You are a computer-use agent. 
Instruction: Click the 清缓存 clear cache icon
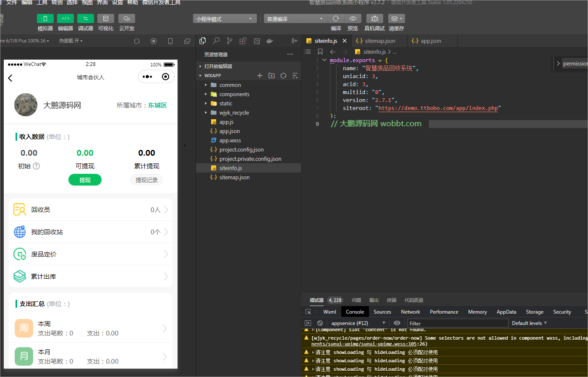pos(395,18)
